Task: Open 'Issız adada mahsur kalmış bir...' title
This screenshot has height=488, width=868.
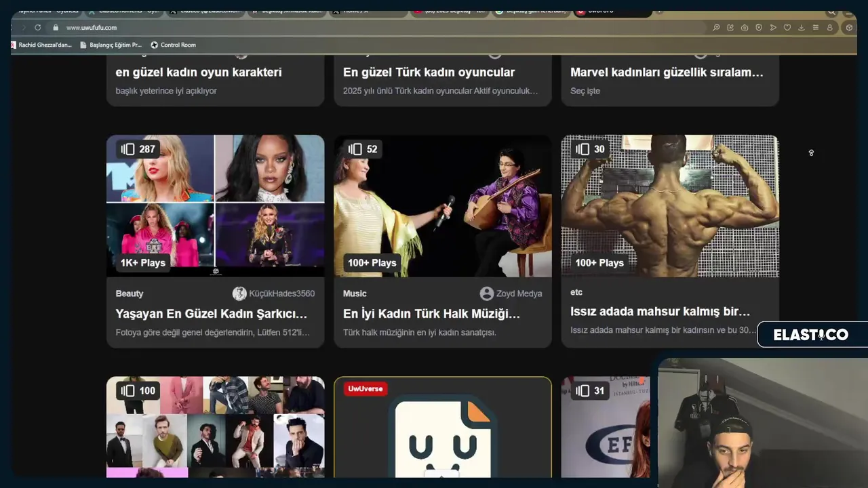Action: click(x=660, y=312)
